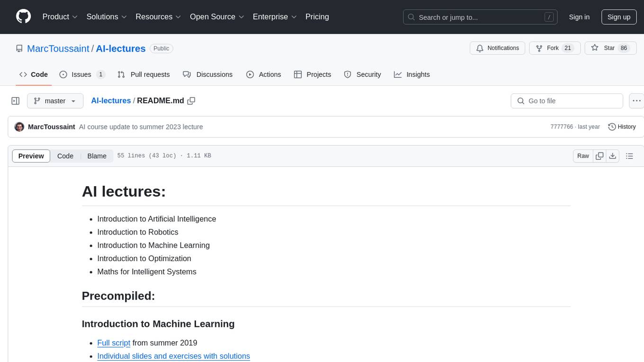644x362 pixels.
Task: Click the AI lectures main heading
Action: click(124, 192)
